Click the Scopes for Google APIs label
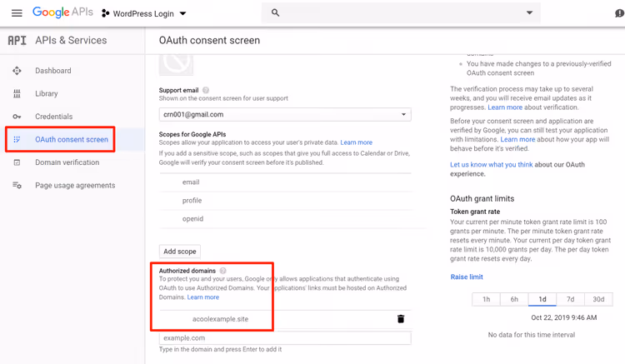625x364 pixels. (x=192, y=134)
